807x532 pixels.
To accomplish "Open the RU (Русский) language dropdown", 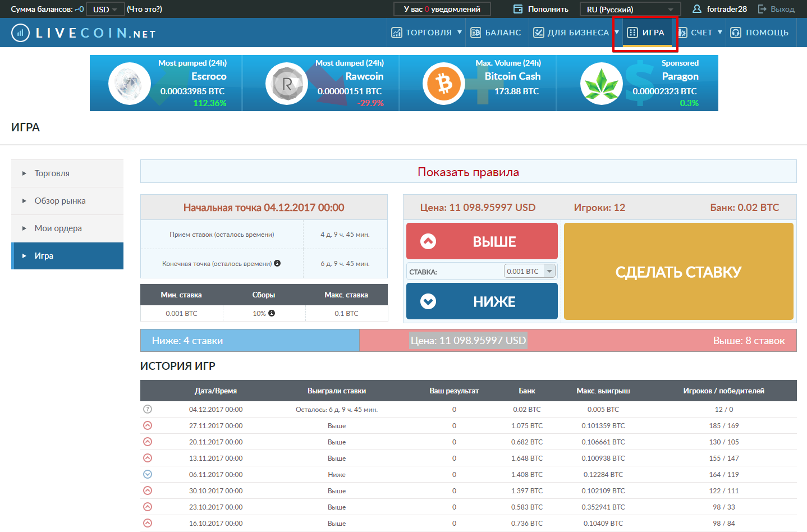I will click(x=630, y=9).
